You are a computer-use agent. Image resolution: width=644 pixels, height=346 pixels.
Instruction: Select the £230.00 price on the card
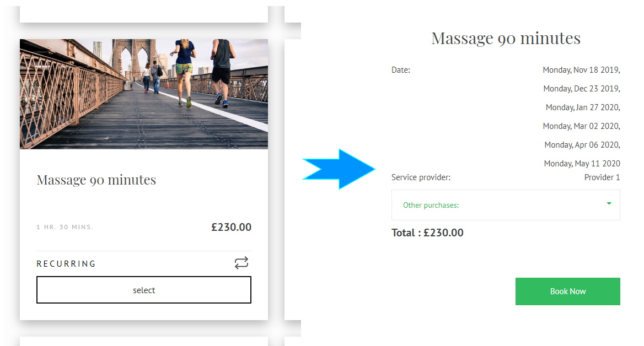[231, 227]
